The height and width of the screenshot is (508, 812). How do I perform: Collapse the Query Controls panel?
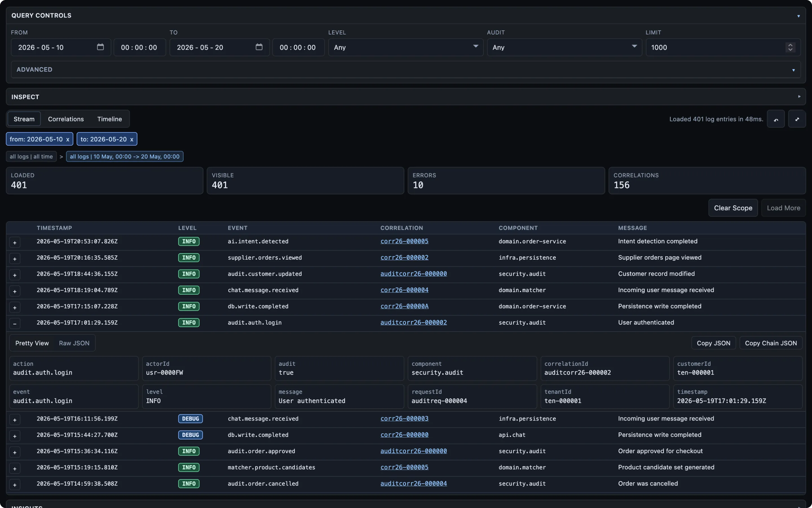(798, 16)
